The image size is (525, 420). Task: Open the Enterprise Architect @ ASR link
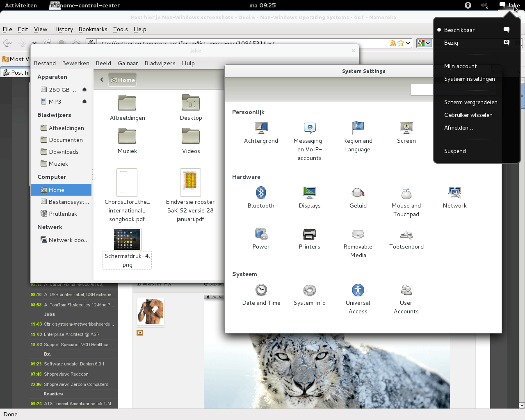pos(72,334)
